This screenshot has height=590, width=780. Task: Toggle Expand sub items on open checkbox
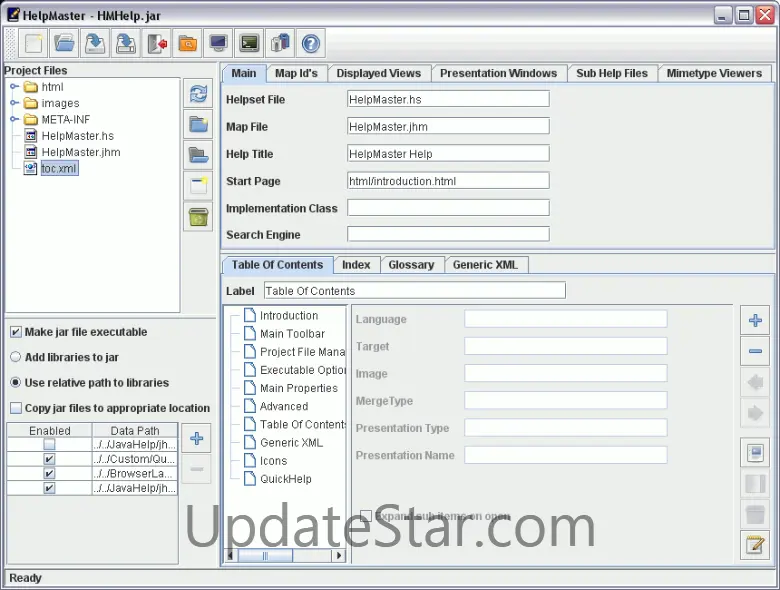click(366, 516)
